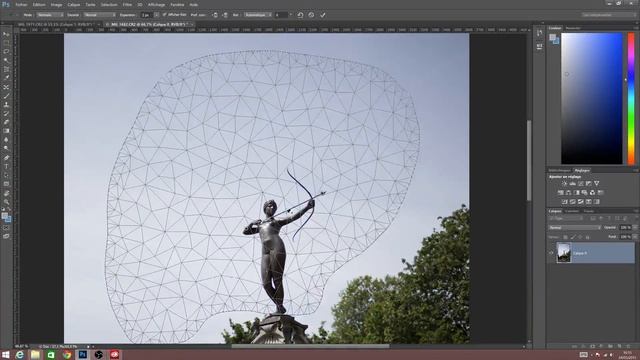Click the hue spectrum slider
This screenshot has width=640, height=360.
click(x=631, y=98)
